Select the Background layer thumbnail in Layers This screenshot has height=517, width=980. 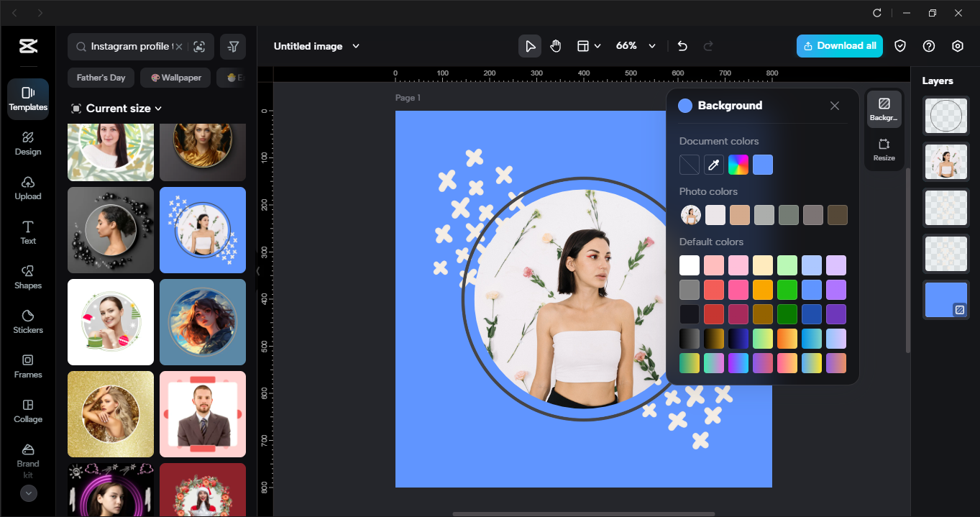click(x=945, y=300)
